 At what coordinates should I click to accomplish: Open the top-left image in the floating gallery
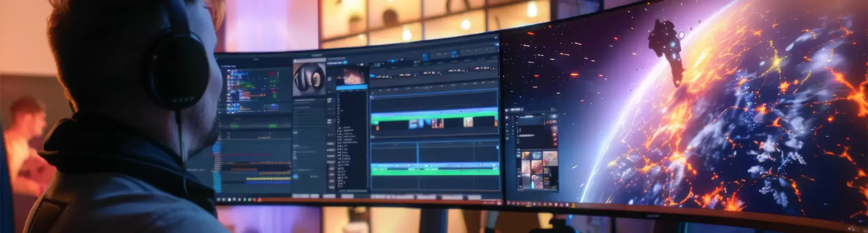pos(526,156)
